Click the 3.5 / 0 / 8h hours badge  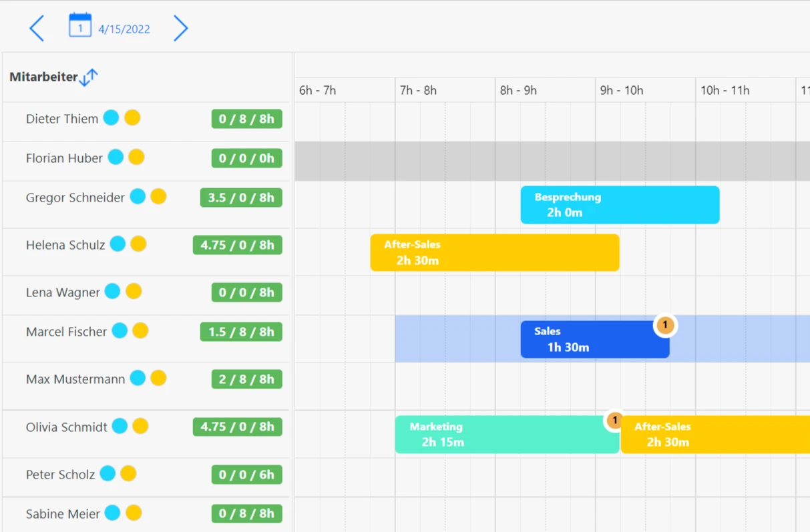[x=240, y=198]
